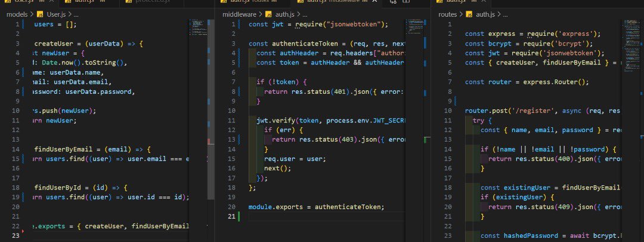Open auth.js breadcrumb in the routes pane
The height and width of the screenshot is (242, 644).
click(485, 14)
